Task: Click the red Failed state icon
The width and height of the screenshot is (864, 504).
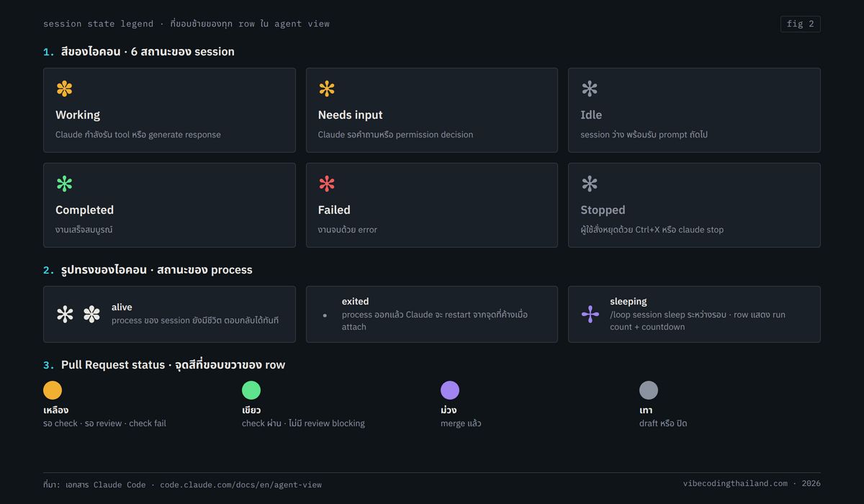Action: tap(327, 184)
